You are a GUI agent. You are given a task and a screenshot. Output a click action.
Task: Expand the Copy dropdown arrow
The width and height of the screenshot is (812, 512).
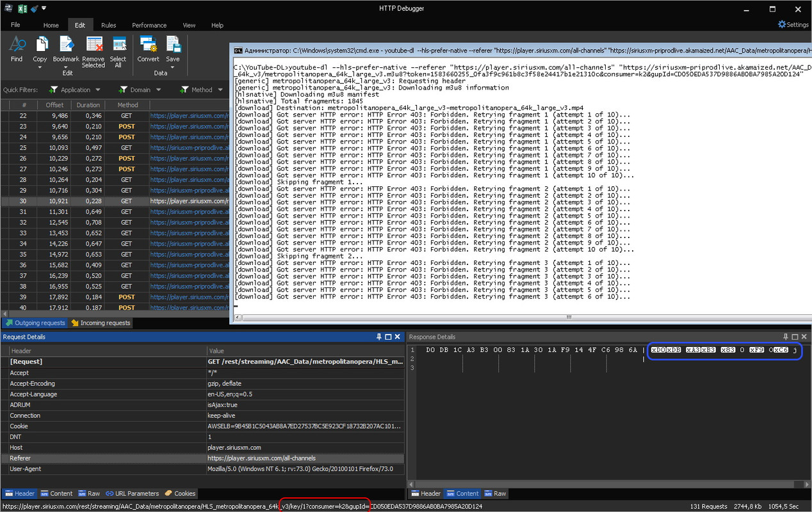(40, 66)
